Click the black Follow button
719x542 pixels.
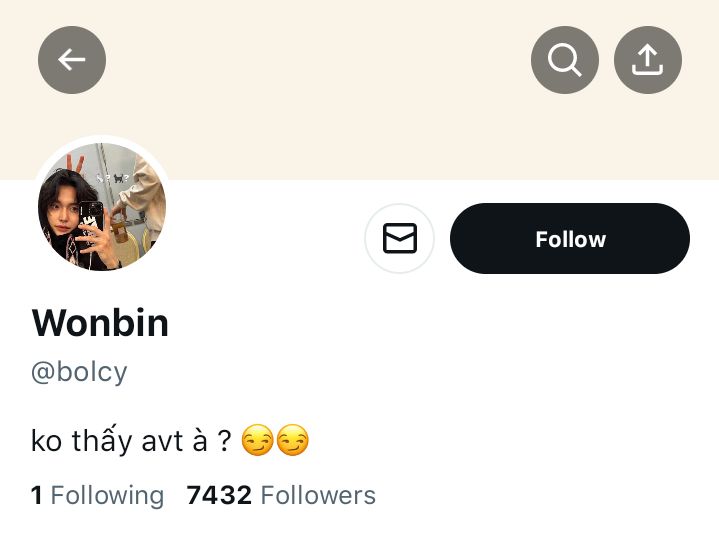tap(570, 239)
